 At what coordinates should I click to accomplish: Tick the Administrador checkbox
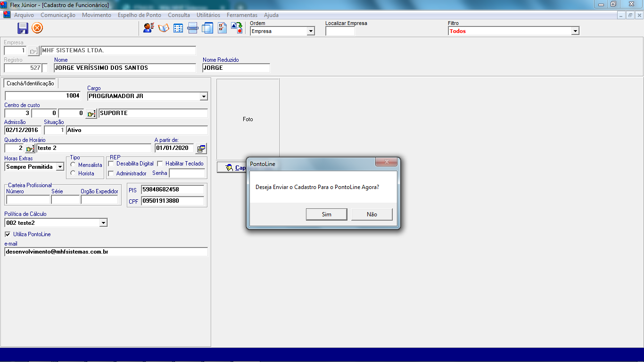111,173
